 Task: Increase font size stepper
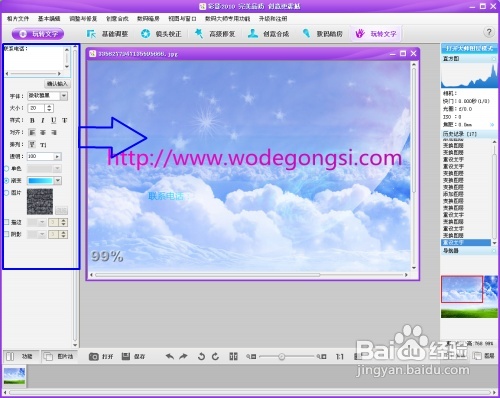[x=49, y=106]
